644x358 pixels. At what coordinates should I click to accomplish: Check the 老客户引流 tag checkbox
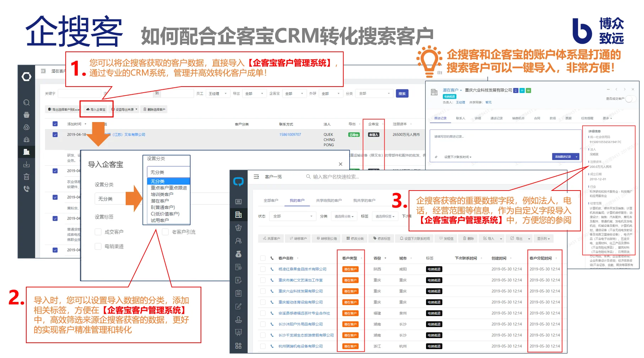[x=165, y=232]
